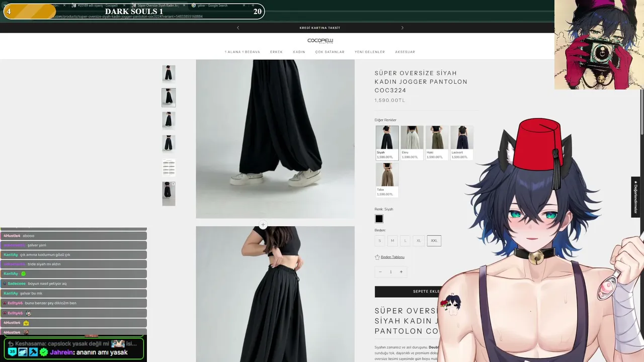This screenshot has height=362, width=644.
Task: Open the ERKEK menu
Action: point(277,52)
